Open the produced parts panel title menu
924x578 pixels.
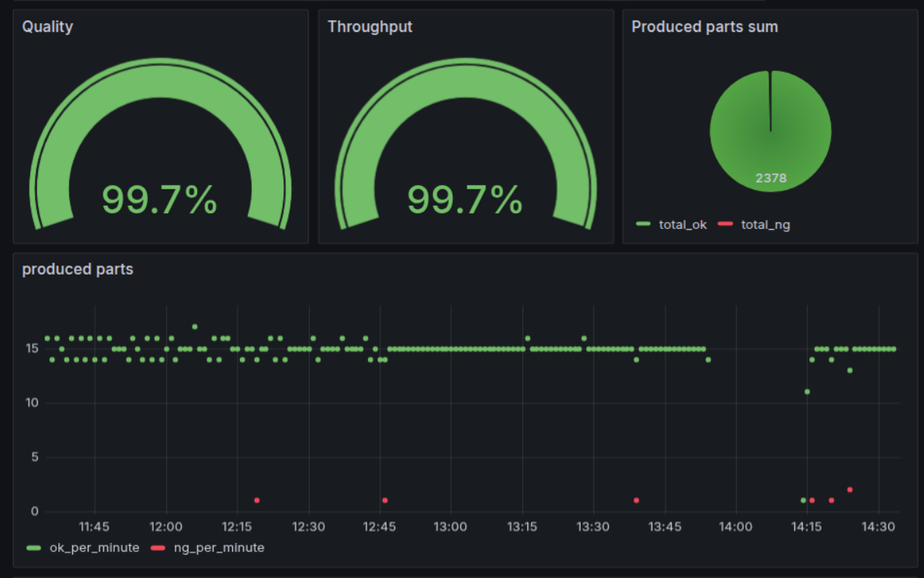tap(78, 269)
